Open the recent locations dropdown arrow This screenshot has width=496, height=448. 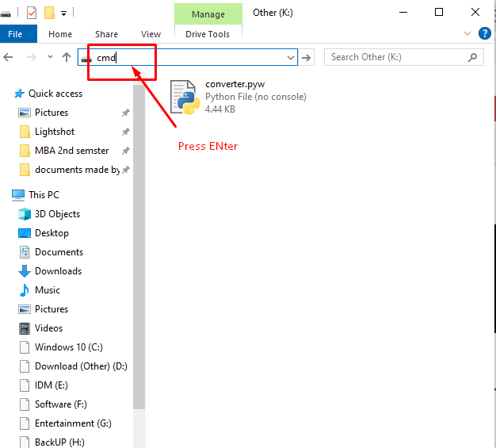pos(50,57)
